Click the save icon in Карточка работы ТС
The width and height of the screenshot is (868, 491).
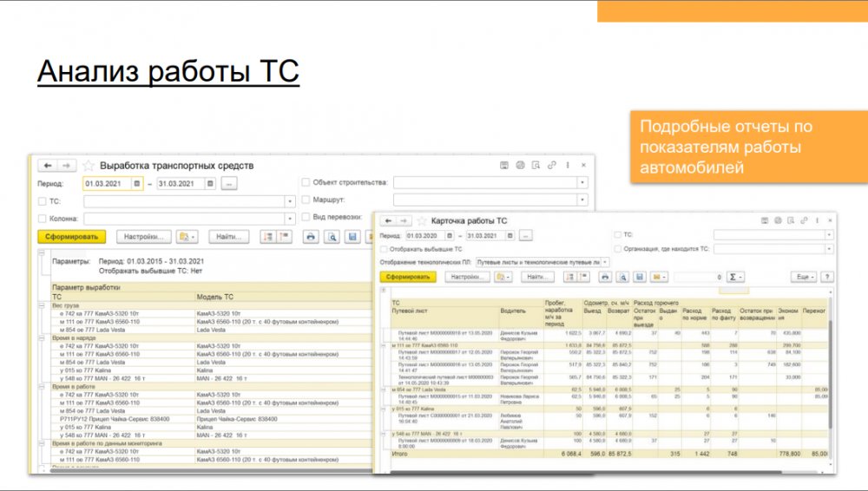coord(639,277)
